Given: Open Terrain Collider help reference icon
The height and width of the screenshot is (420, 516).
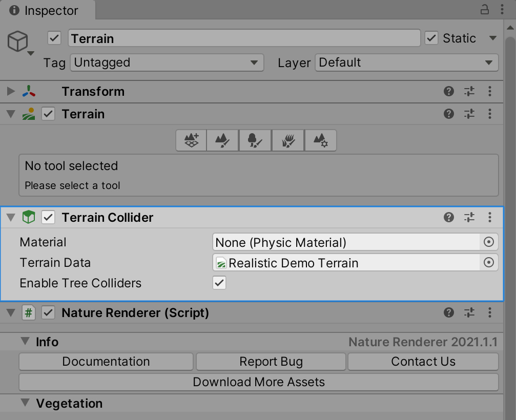Looking at the screenshot, I should (449, 218).
